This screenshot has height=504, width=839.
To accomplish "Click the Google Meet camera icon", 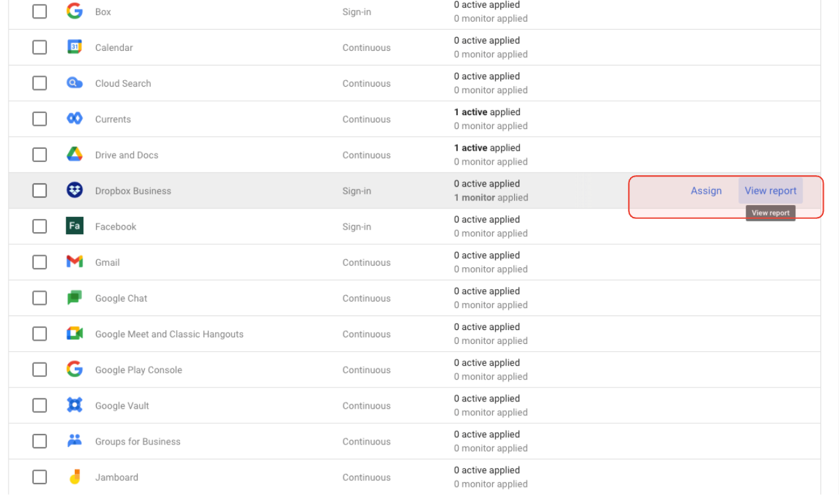I will [75, 334].
